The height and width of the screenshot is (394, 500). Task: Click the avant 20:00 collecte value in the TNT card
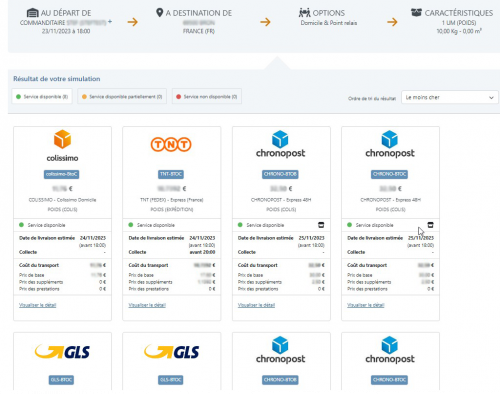point(202,252)
